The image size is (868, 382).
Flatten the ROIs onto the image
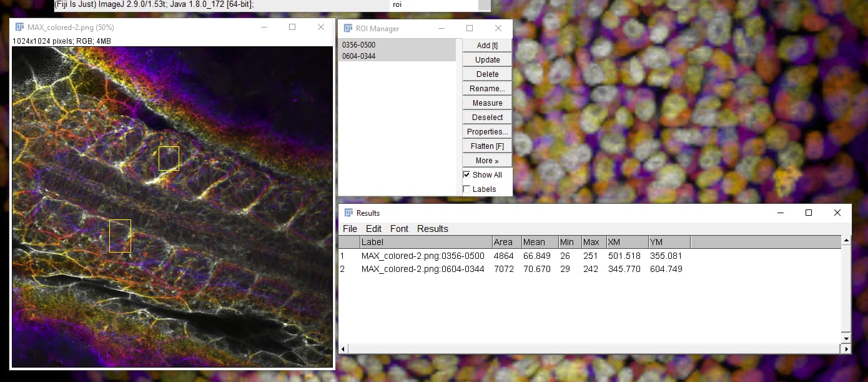[486, 146]
